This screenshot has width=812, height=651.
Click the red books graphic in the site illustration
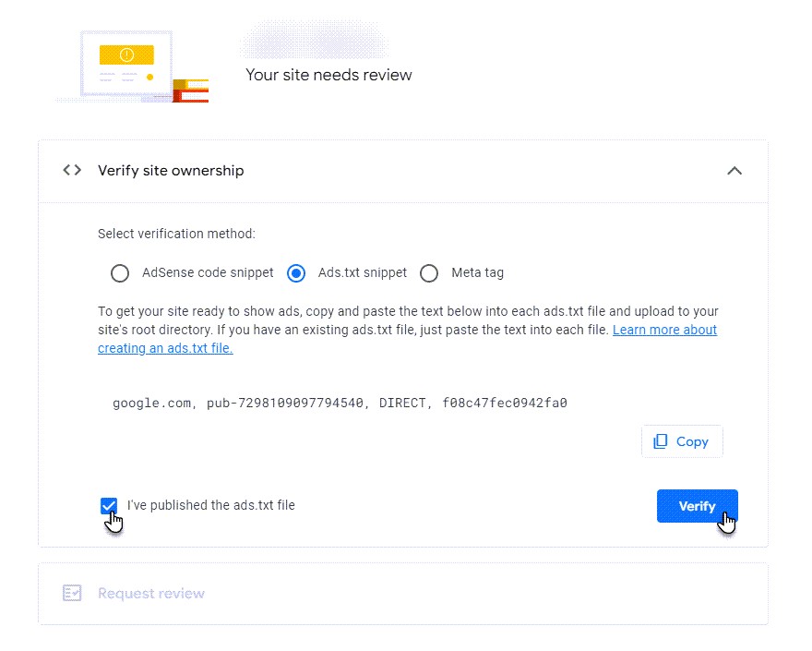tap(191, 90)
